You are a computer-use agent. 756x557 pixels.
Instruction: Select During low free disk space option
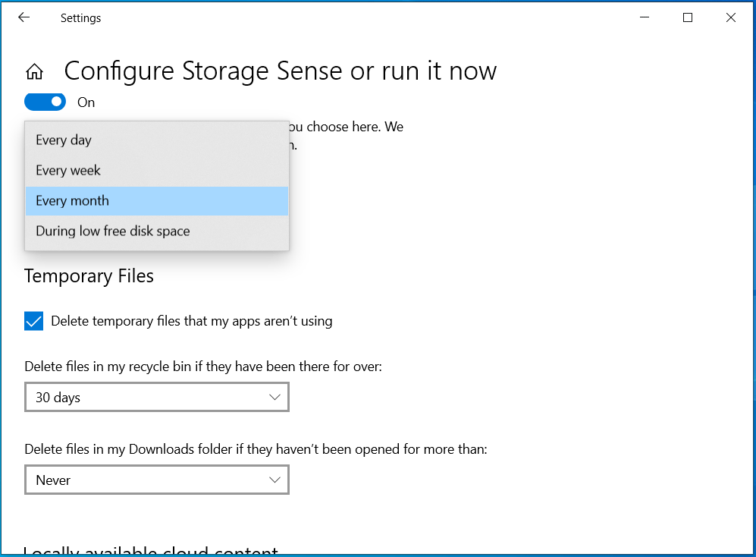pyautogui.click(x=112, y=231)
